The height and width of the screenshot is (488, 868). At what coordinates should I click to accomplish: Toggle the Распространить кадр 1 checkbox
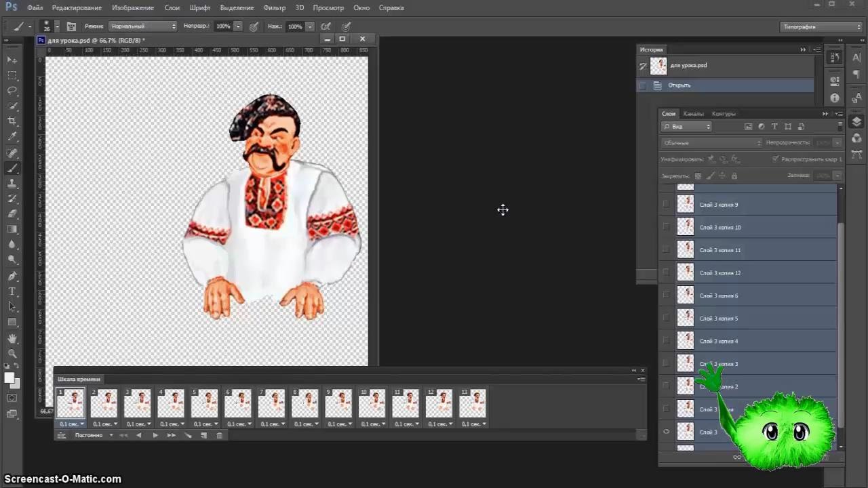(775, 159)
